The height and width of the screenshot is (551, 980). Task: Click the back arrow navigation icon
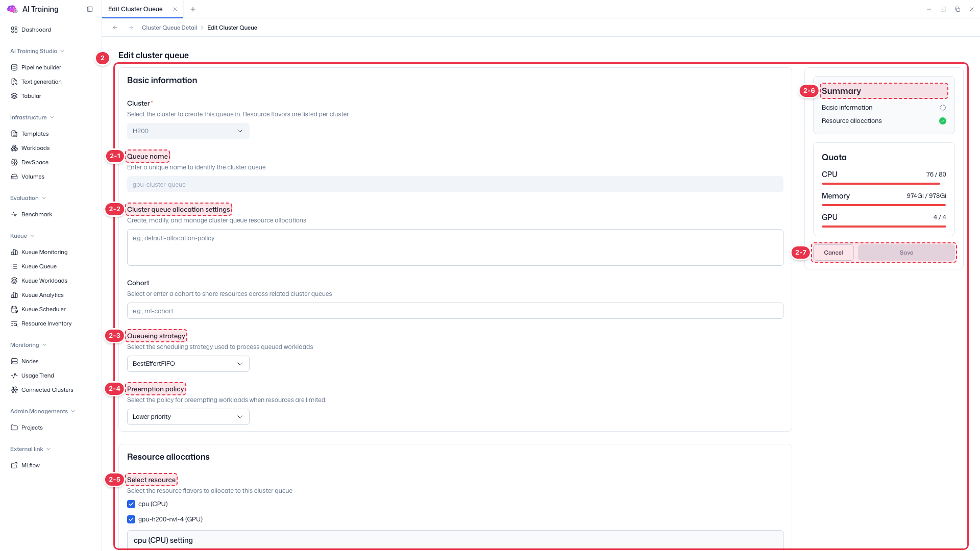pos(115,28)
